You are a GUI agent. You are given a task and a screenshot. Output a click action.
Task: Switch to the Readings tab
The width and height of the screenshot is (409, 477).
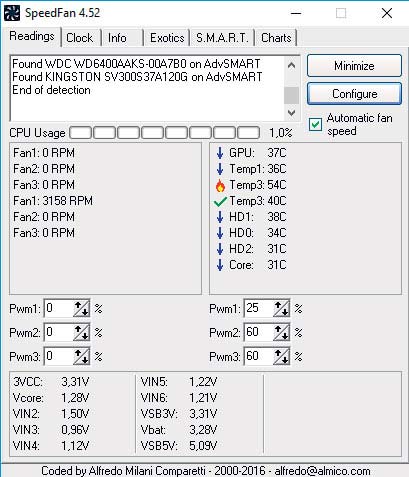[x=32, y=36]
